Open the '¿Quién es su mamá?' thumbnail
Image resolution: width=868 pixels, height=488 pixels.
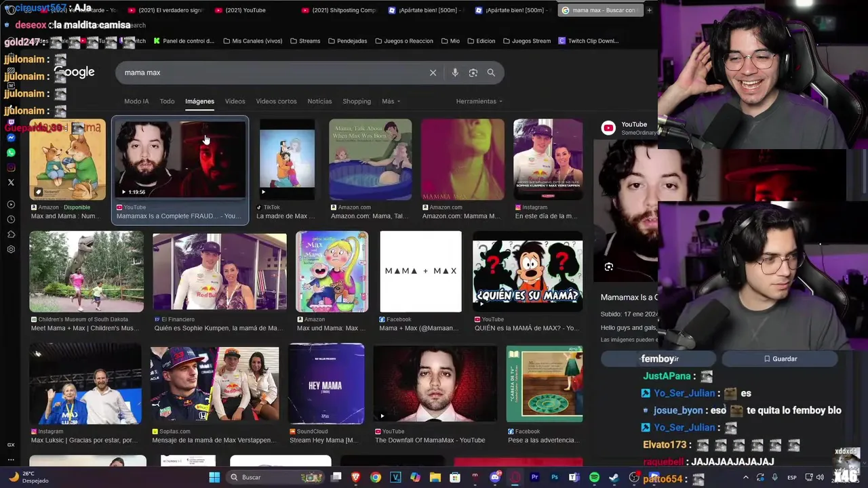coord(528,272)
